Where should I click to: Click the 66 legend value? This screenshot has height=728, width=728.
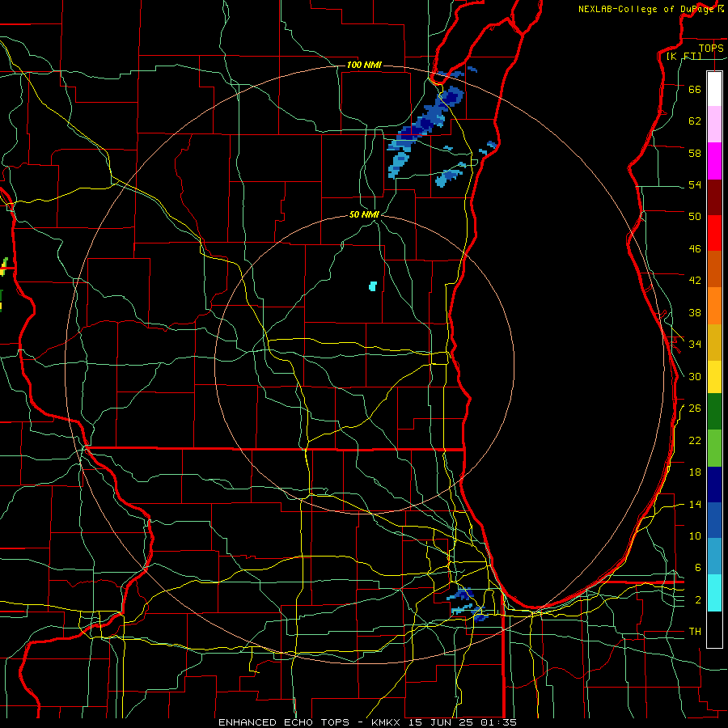(x=695, y=89)
